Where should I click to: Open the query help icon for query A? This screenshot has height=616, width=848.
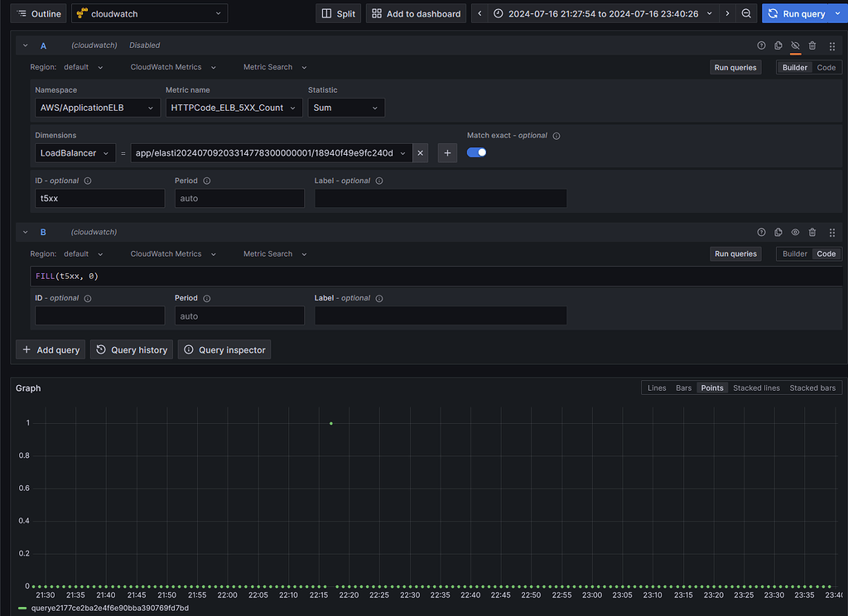[x=760, y=46]
